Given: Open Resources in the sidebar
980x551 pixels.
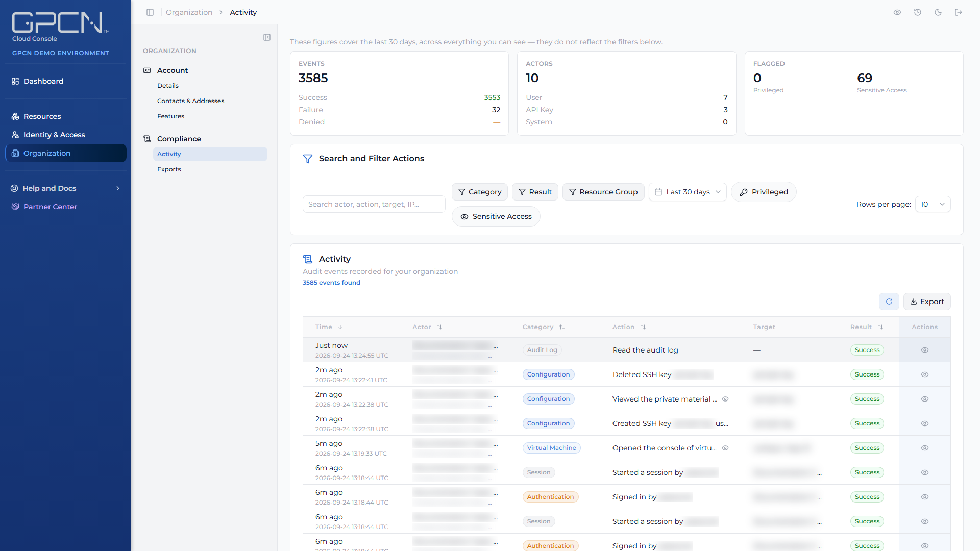Looking at the screenshot, I should 65,116.
